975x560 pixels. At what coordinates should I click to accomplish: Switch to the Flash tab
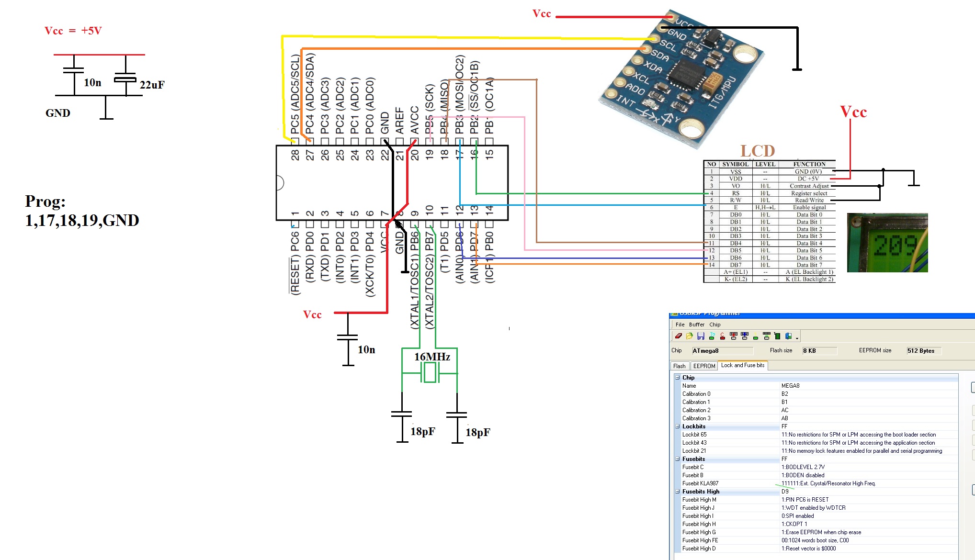679,366
